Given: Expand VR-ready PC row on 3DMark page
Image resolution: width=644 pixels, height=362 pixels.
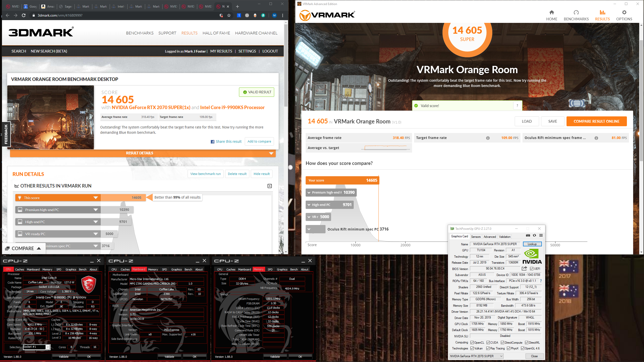Looking at the screenshot, I should 58,234.
